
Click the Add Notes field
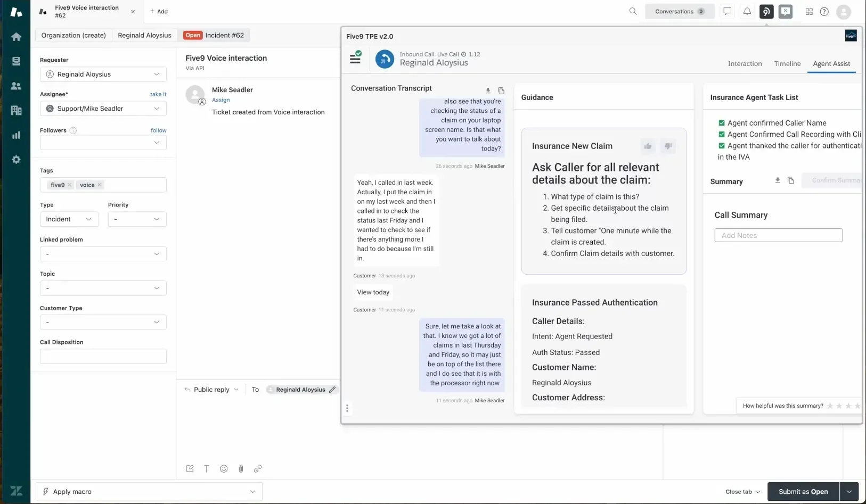click(x=778, y=235)
